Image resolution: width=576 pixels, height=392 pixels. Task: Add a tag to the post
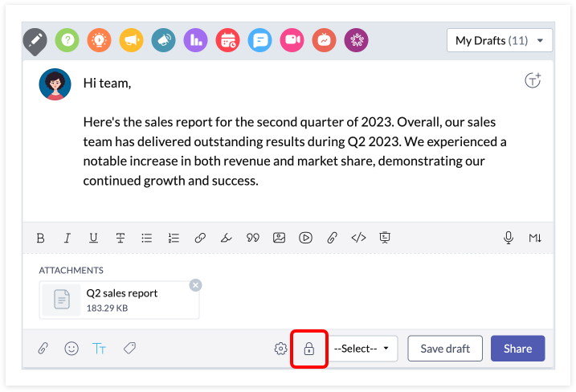[x=129, y=348]
